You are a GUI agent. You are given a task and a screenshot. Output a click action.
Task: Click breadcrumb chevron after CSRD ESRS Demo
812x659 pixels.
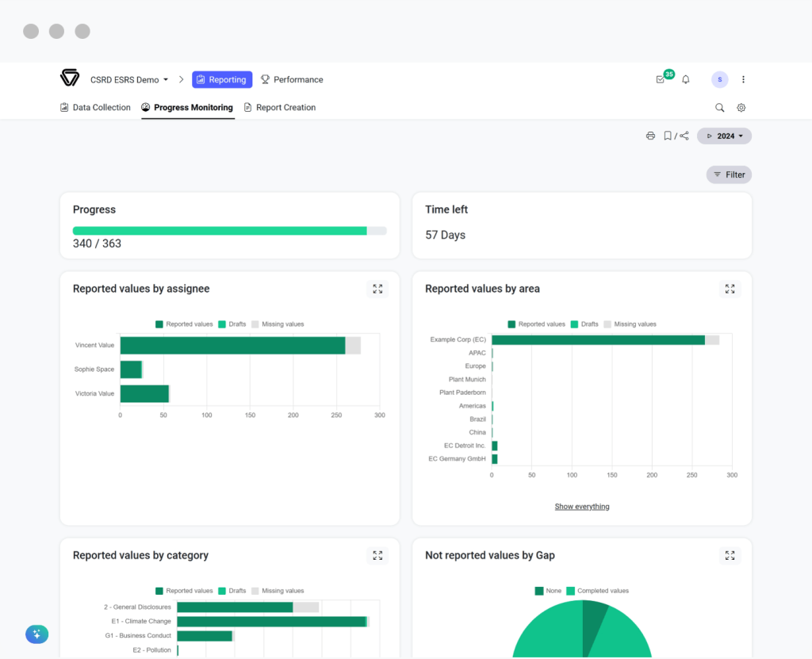[x=182, y=79]
